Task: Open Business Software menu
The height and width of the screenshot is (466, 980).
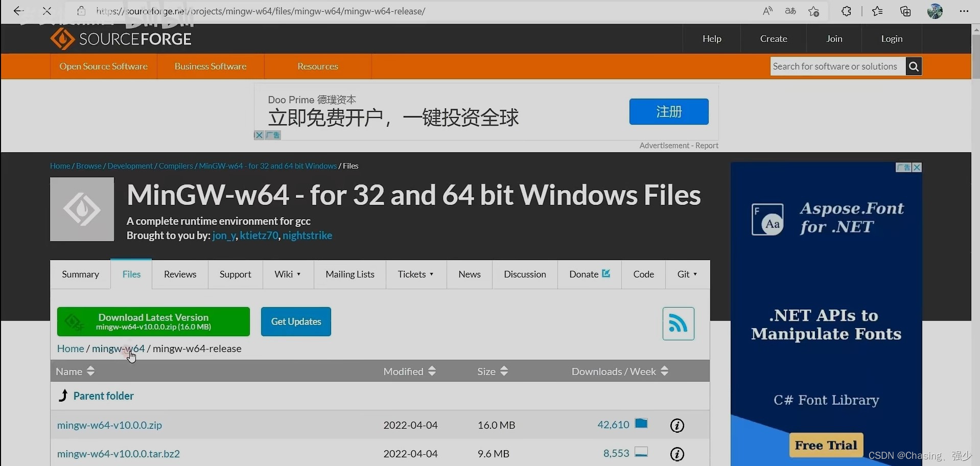Action: point(211,66)
